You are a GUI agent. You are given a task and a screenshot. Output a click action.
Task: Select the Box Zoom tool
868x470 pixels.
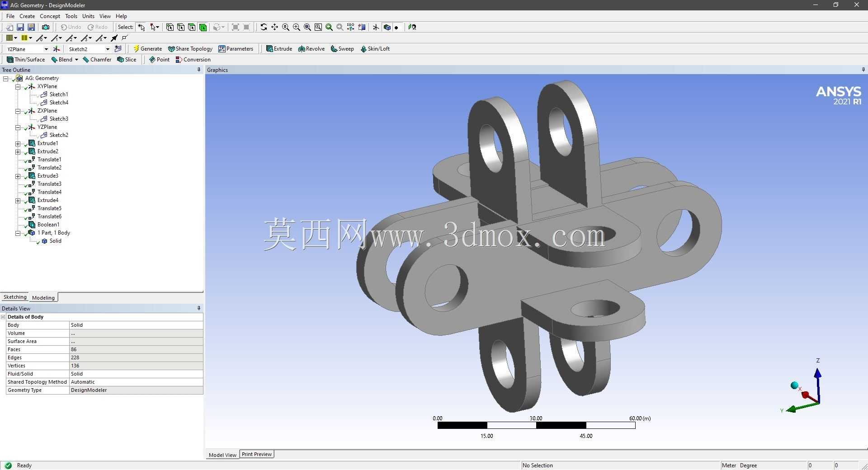[x=297, y=27]
